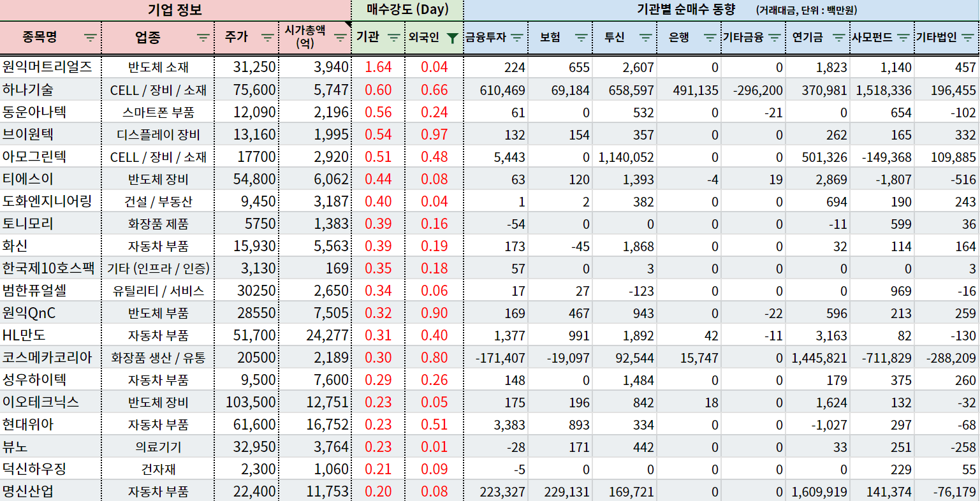Select the 도화엔지니어링 stock name cell

(50, 201)
